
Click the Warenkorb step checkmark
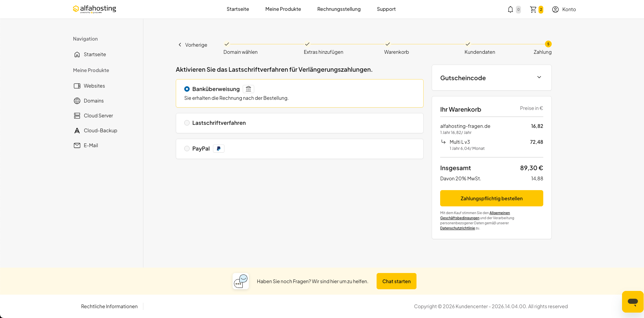tap(388, 44)
